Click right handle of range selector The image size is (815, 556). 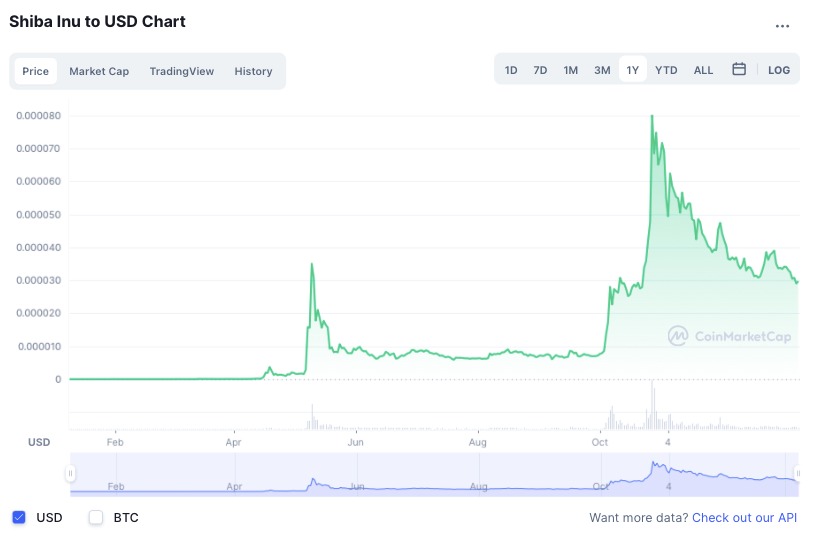tap(798, 473)
